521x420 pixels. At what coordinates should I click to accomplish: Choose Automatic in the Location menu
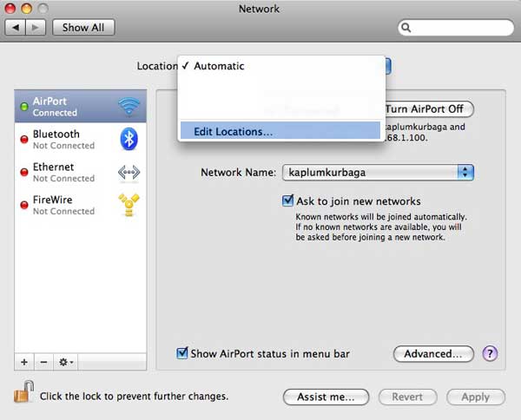click(280, 66)
